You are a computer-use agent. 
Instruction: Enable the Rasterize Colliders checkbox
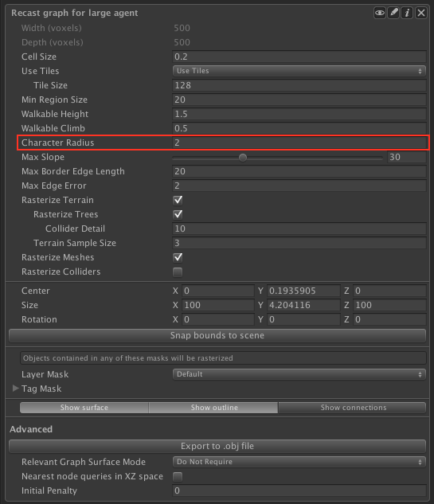click(178, 272)
